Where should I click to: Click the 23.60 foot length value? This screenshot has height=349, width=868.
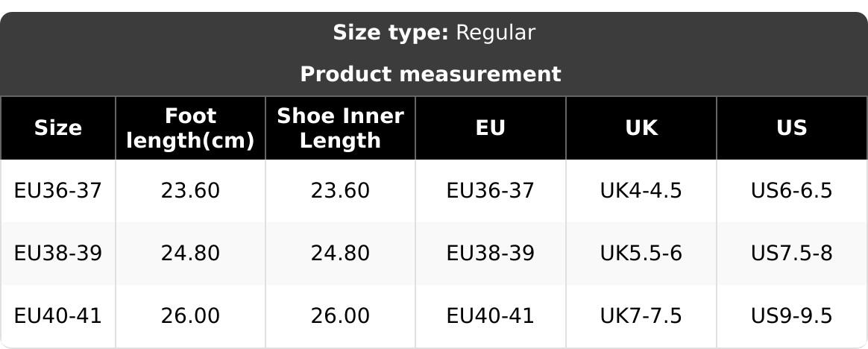click(190, 191)
